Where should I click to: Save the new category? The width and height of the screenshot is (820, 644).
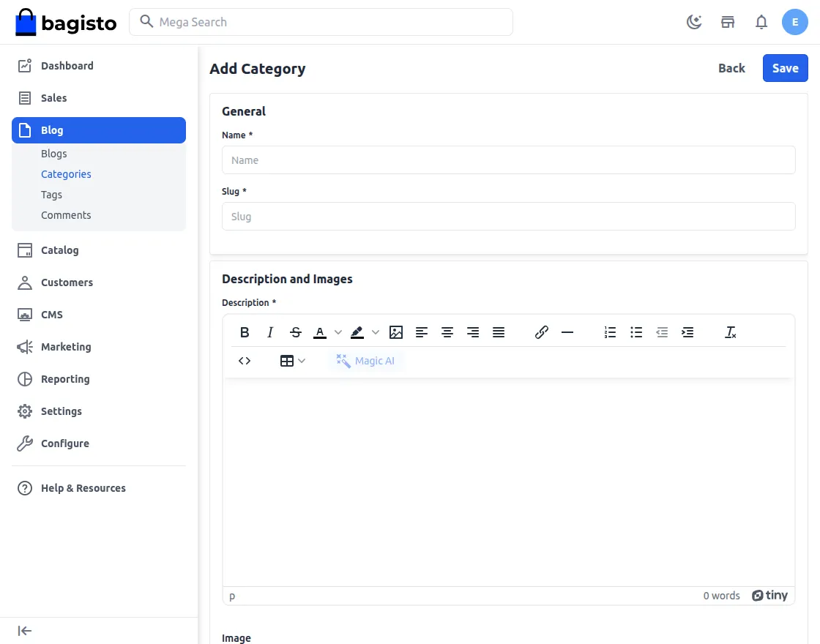[785, 68]
